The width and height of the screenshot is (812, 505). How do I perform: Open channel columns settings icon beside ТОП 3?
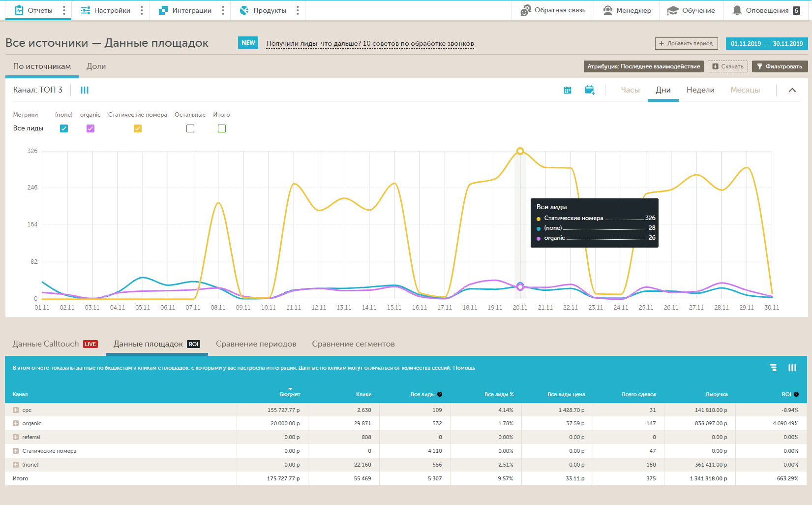[x=85, y=90]
